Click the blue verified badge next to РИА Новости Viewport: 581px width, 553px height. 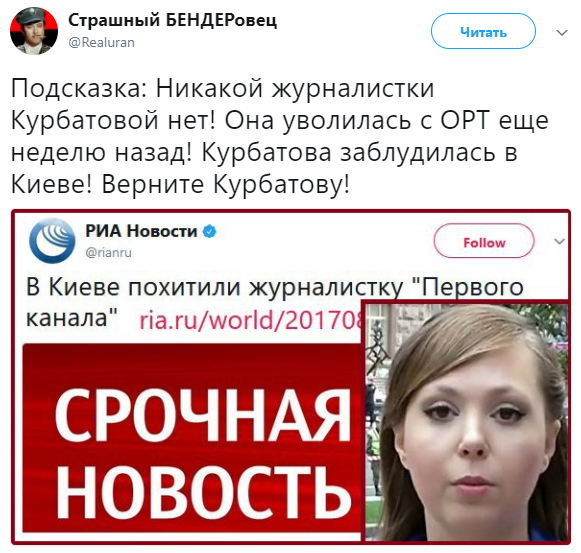pos(209,232)
